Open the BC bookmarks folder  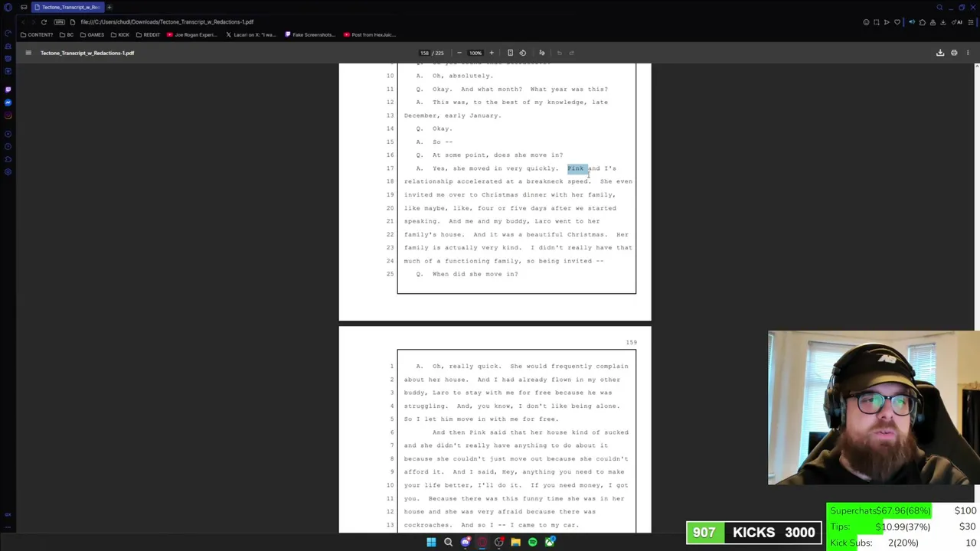click(x=67, y=34)
